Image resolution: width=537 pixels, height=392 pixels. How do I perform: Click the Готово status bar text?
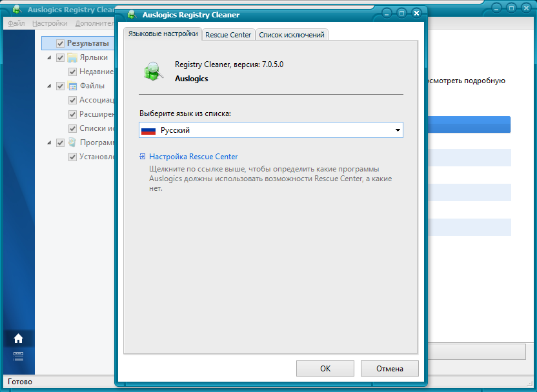tap(20, 382)
